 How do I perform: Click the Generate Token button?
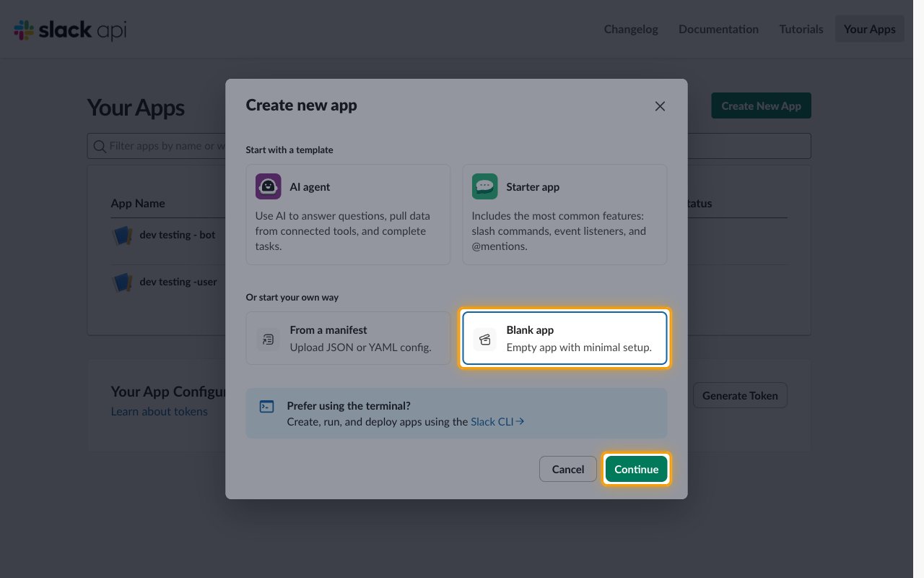(740, 395)
